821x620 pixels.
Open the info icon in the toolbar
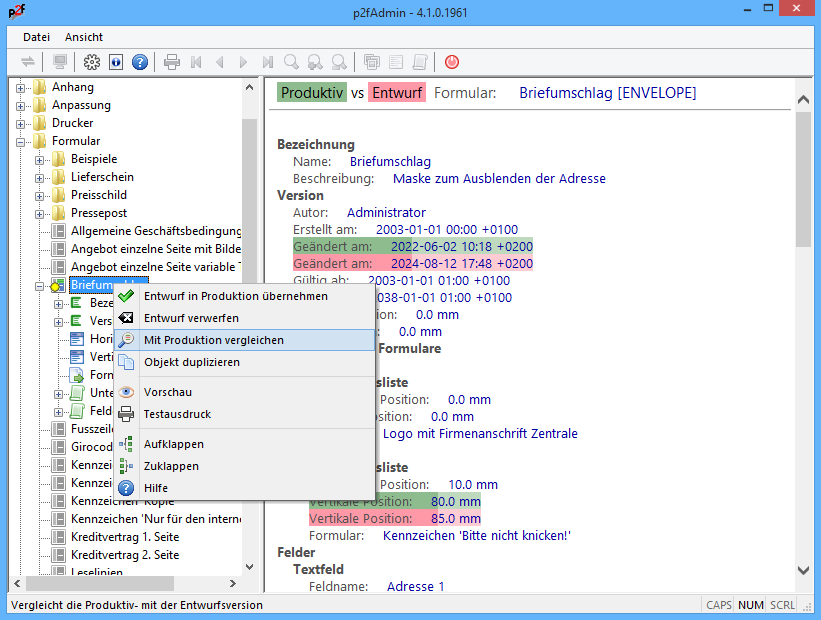tap(116, 62)
